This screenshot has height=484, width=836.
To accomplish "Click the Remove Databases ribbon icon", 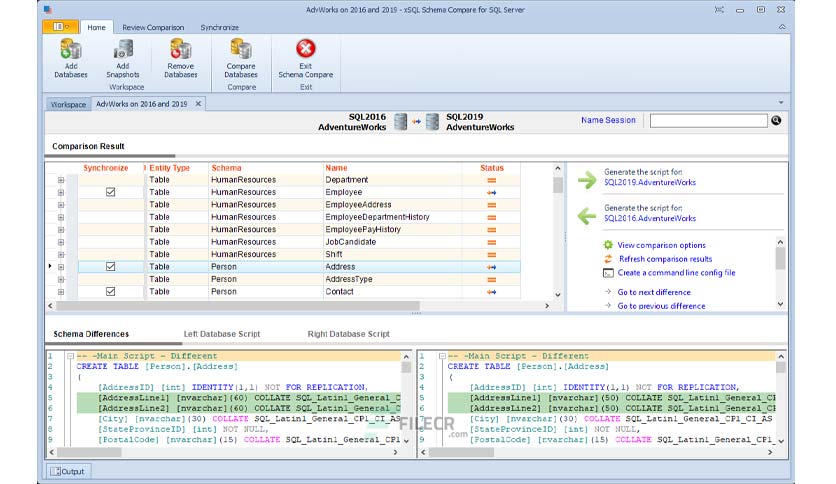I will pyautogui.click(x=180, y=49).
